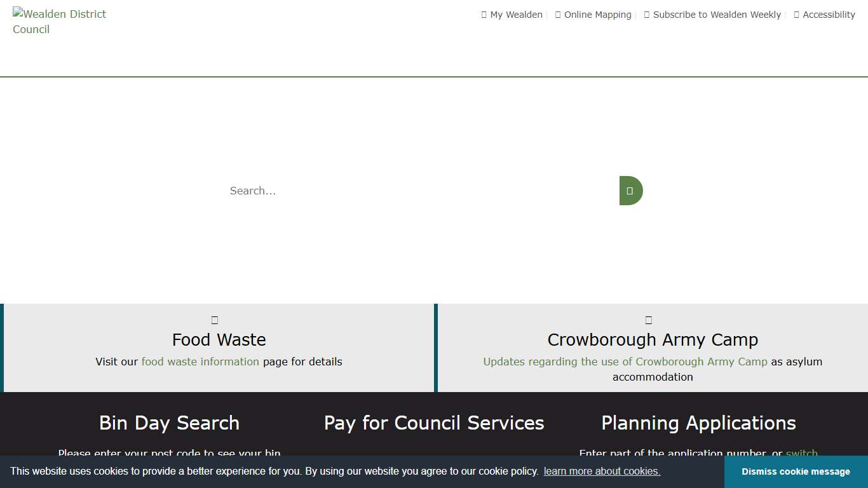Click the Online Mapping map icon

(x=557, y=14)
